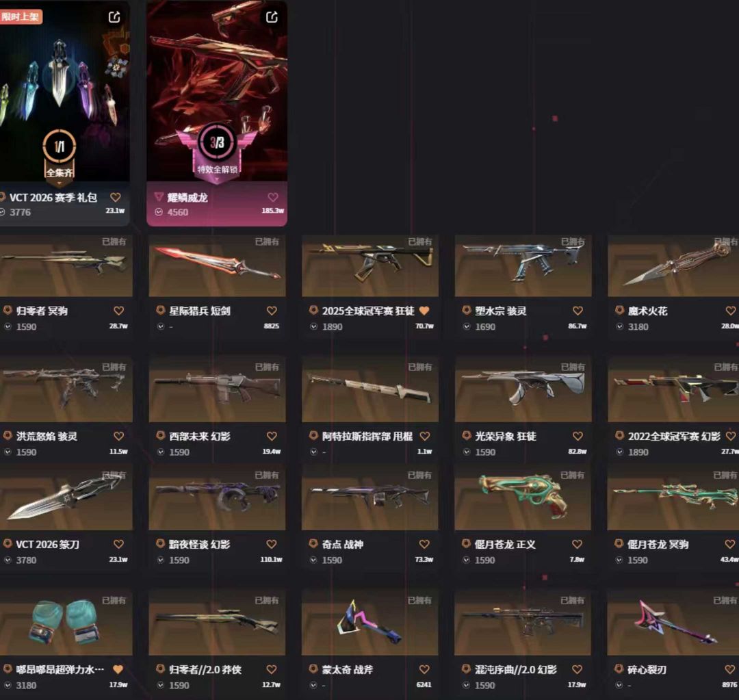Click heart icon for 塑水宗 骇灵
Screen dimensions: 739x700
pos(578,311)
